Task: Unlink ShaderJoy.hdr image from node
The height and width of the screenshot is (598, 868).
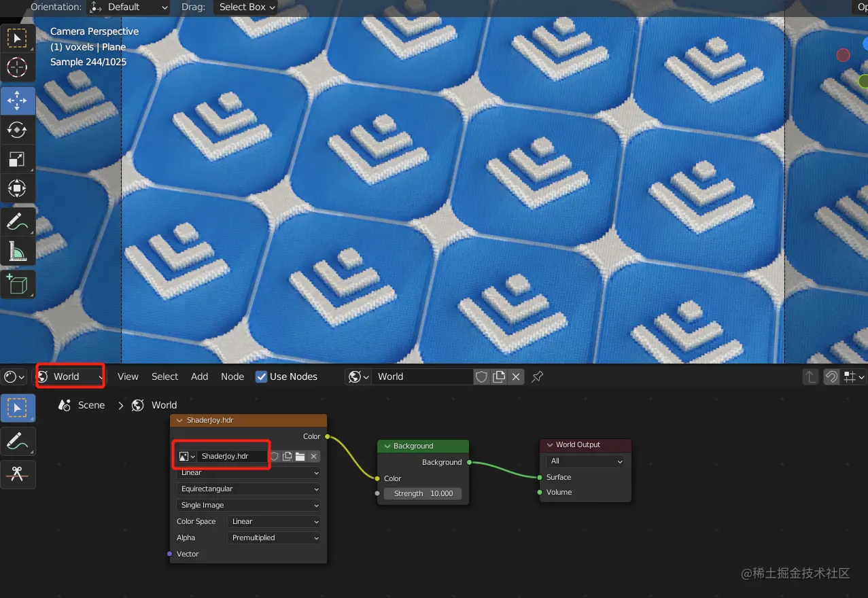Action: click(313, 457)
